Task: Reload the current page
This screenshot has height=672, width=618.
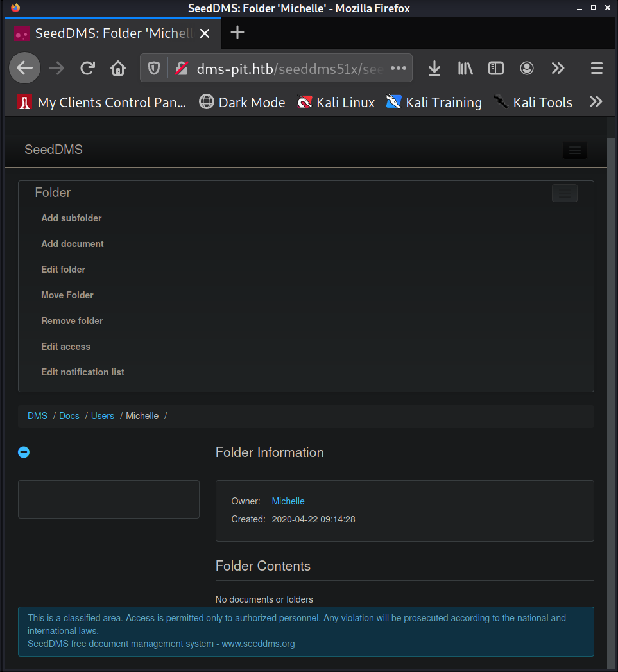Action: click(87, 68)
